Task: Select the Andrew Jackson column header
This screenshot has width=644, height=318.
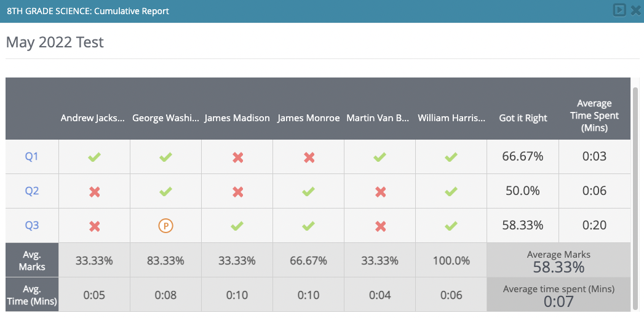Action: (92, 118)
